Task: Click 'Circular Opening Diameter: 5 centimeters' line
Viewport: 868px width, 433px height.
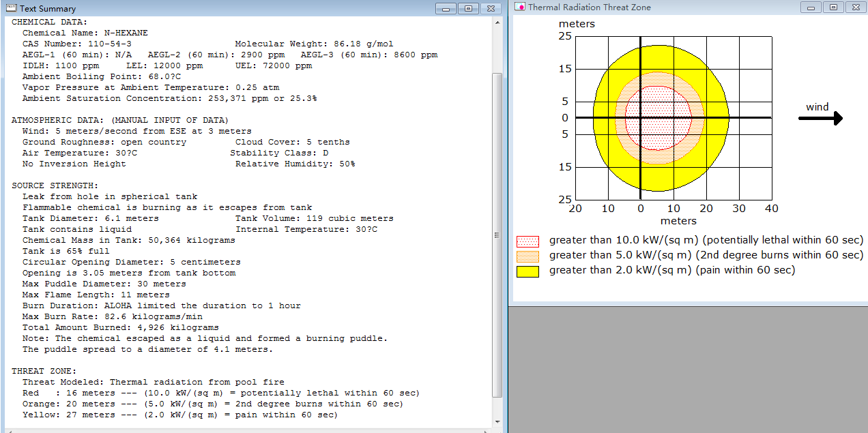Action: pos(132,262)
